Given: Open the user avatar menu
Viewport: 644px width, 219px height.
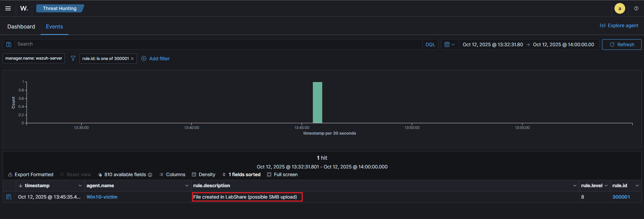Looking at the screenshot, I should pyautogui.click(x=620, y=8).
